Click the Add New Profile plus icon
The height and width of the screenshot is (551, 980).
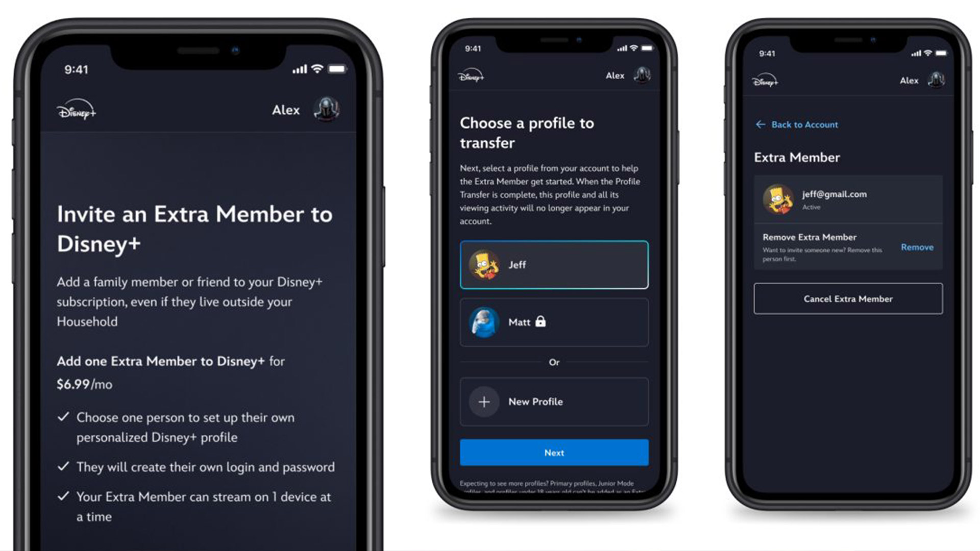[483, 401]
